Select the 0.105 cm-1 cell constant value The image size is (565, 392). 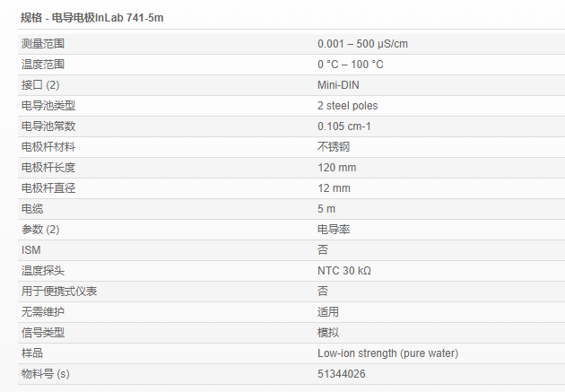click(343, 126)
